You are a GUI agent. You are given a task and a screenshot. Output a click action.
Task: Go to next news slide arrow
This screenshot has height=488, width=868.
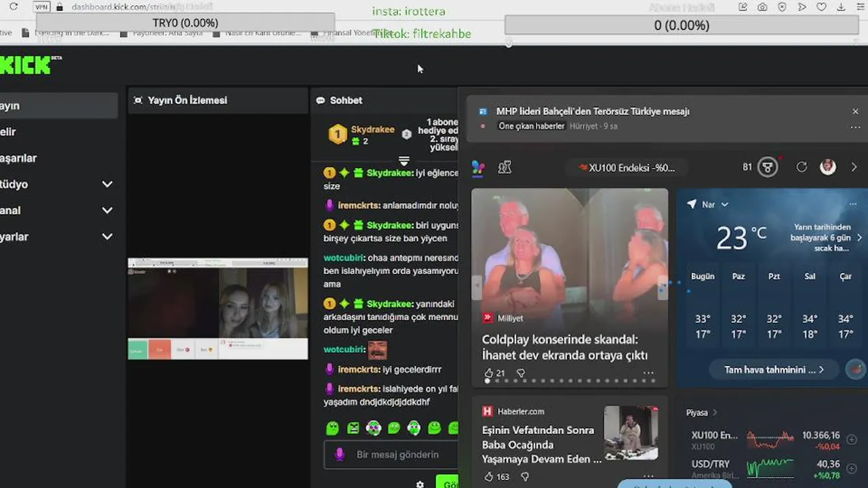tap(662, 287)
